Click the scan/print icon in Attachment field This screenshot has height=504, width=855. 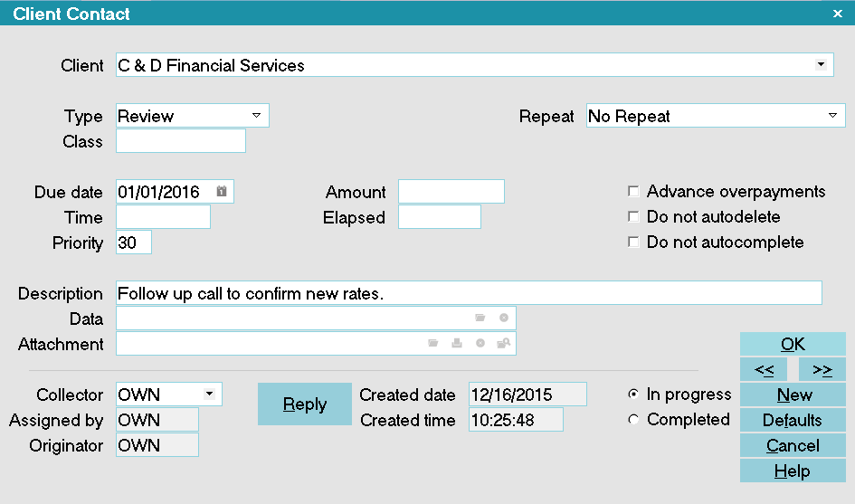click(457, 343)
